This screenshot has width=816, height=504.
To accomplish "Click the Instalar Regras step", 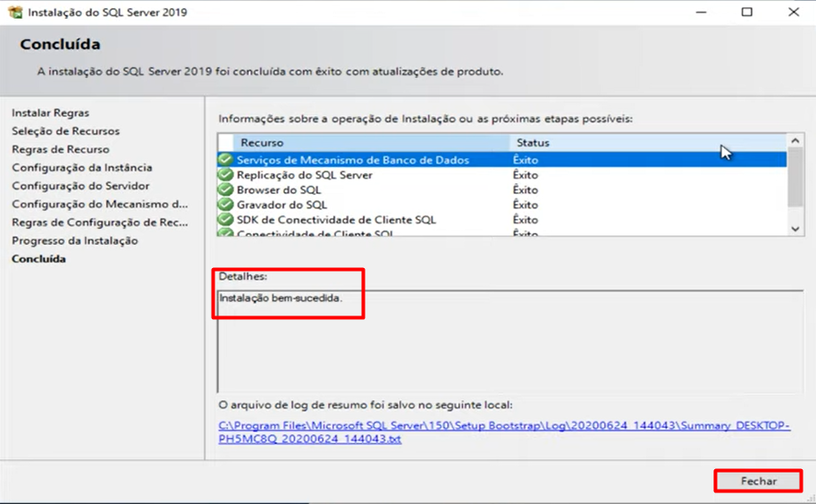I will pos(50,113).
